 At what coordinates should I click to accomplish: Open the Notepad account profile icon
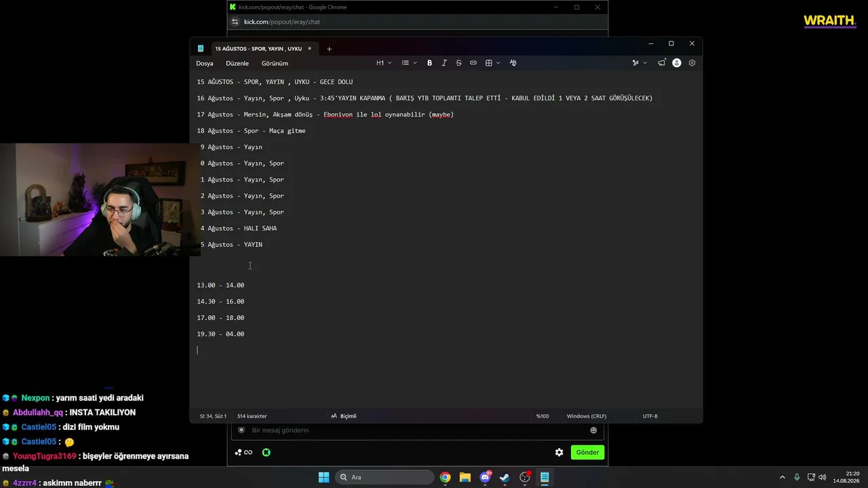[x=677, y=63]
